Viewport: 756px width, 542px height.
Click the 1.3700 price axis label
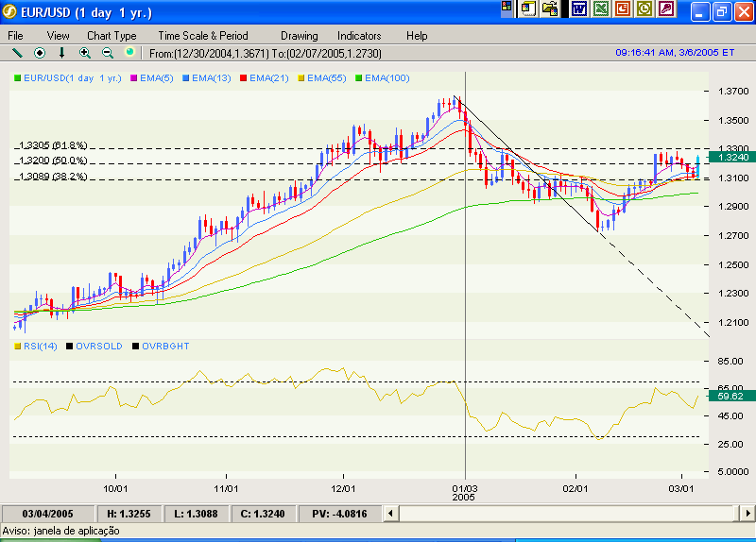(x=733, y=91)
